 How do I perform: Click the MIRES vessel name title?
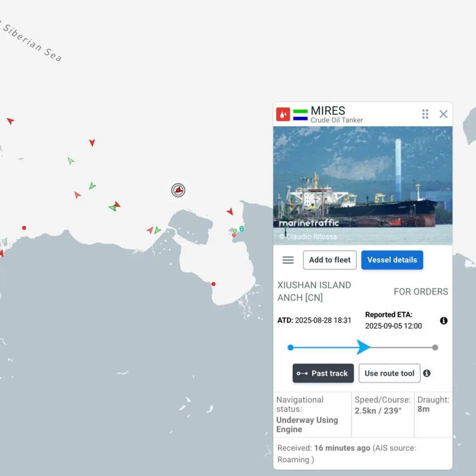pyautogui.click(x=328, y=111)
